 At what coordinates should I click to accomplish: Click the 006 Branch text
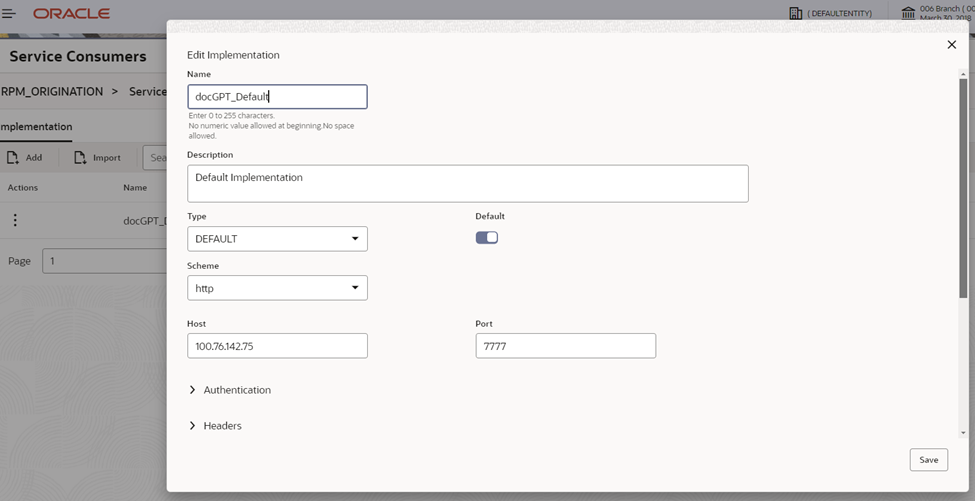pyautogui.click(x=946, y=9)
